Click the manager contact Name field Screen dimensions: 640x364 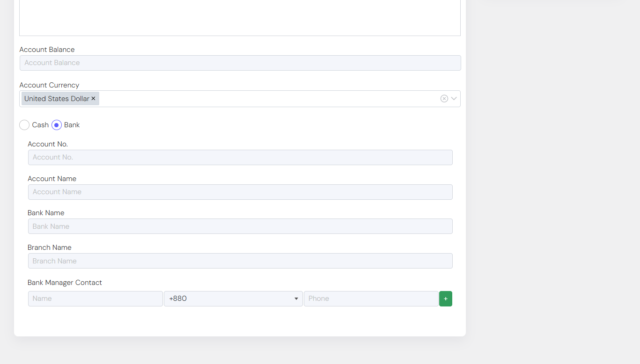pyautogui.click(x=96, y=298)
